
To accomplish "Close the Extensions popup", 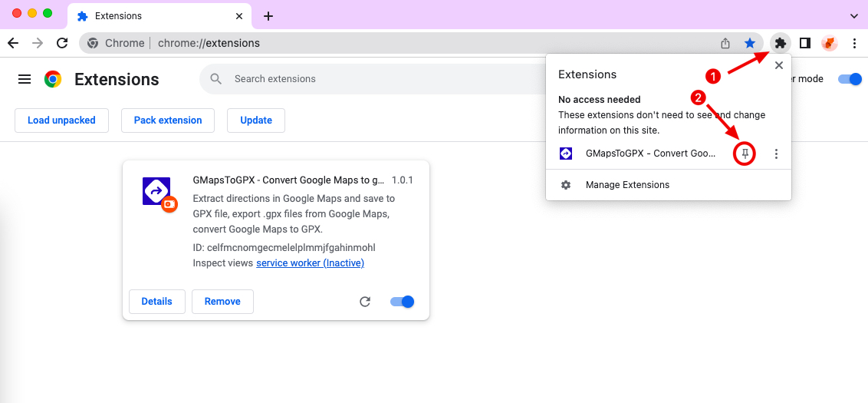I will (x=779, y=65).
